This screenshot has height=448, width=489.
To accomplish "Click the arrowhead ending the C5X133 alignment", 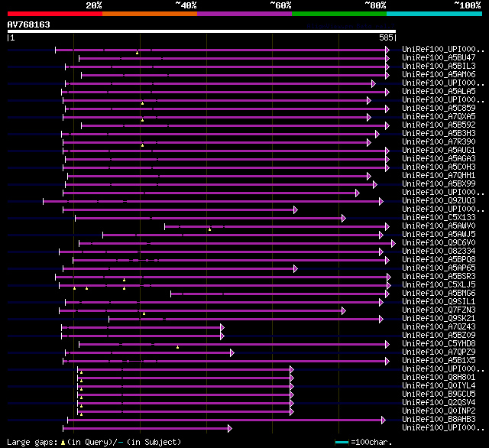I will pyautogui.click(x=344, y=218).
